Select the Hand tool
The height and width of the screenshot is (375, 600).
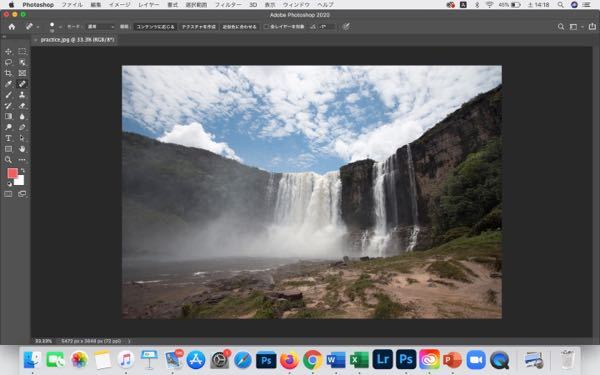pos(22,149)
